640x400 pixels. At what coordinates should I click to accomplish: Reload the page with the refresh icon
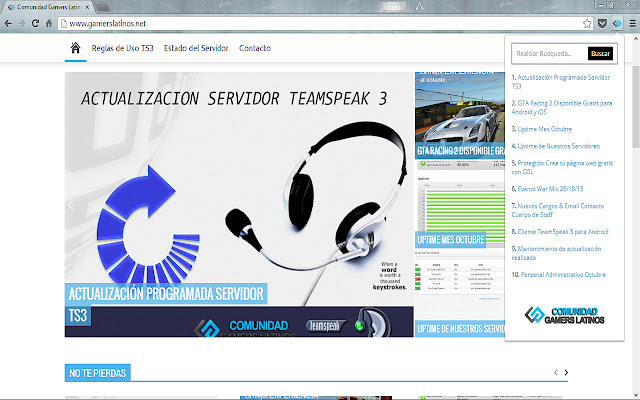click(36, 24)
